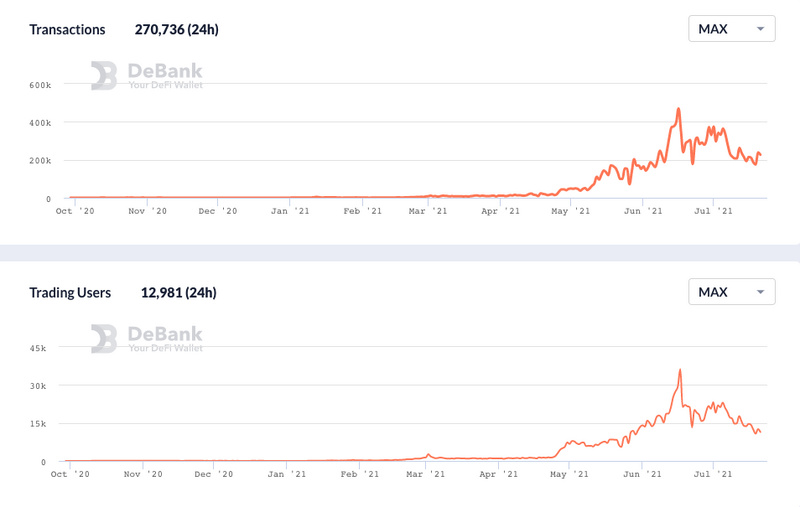Click the Trading Users chart title
Image resolution: width=800 pixels, height=507 pixels.
tap(70, 293)
